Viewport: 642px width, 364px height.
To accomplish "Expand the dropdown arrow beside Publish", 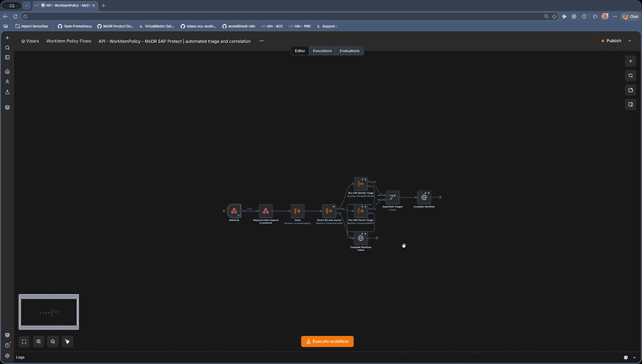I will click(630, 41).
